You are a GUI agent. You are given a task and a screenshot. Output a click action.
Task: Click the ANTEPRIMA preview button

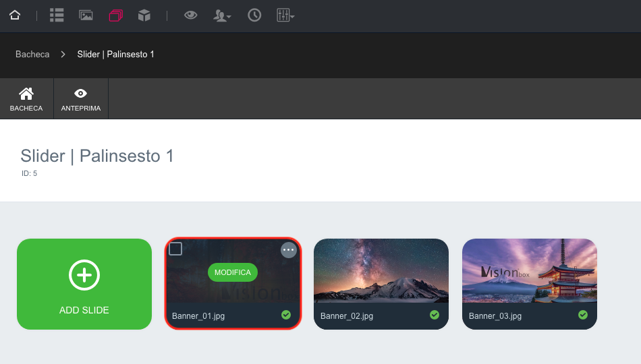coord(81,99)
